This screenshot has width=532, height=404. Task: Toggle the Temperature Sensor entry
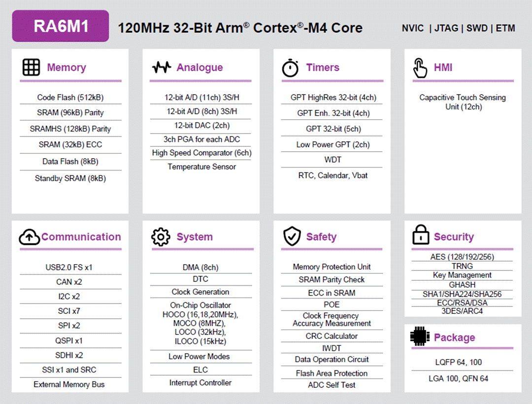click(x=201, y=167)
